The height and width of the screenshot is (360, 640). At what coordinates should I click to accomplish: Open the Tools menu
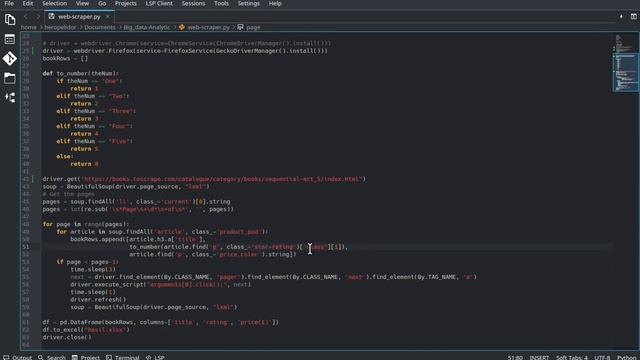click(221, 4)
